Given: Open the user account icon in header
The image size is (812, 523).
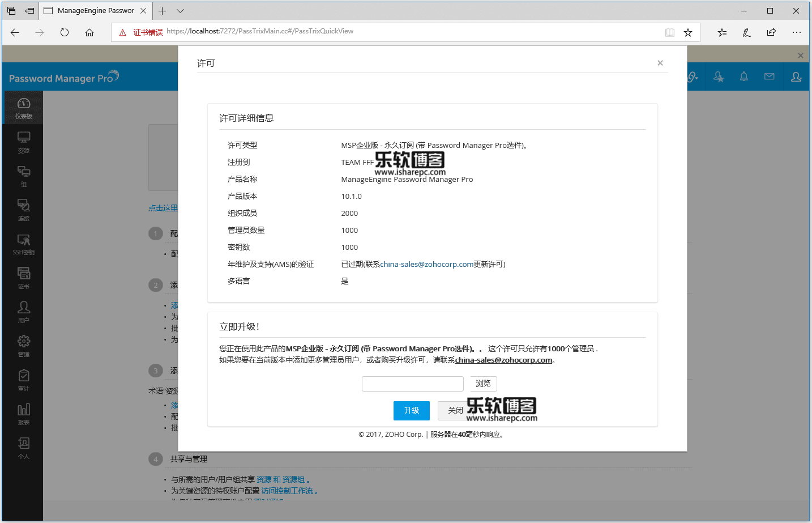Looking at the screenshot, I should (796, 76).
